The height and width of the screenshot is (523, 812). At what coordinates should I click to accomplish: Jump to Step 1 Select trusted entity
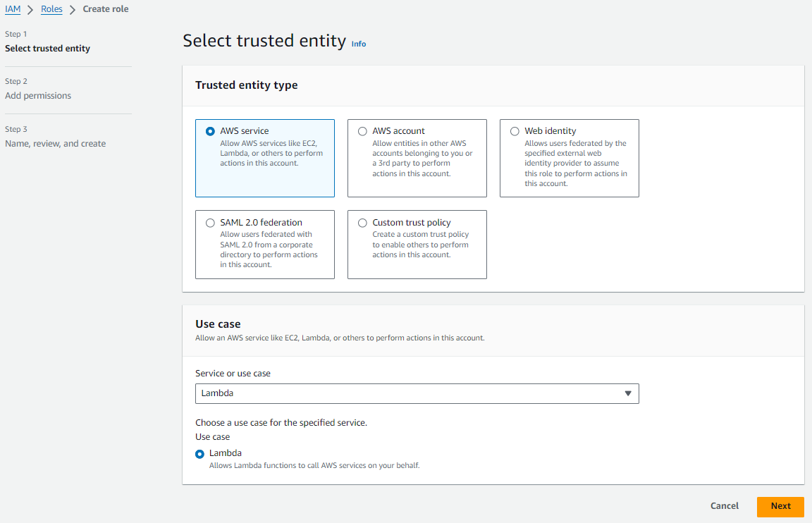48,48
